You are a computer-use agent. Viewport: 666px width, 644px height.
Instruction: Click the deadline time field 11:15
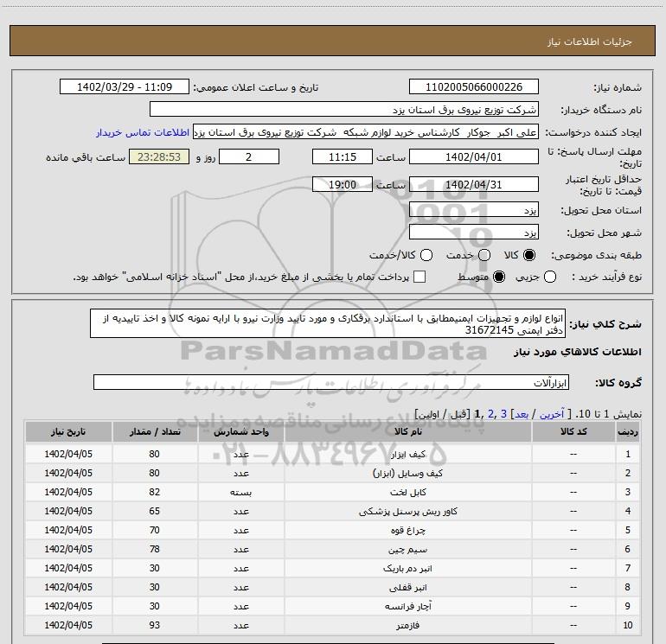coord(343,157)
